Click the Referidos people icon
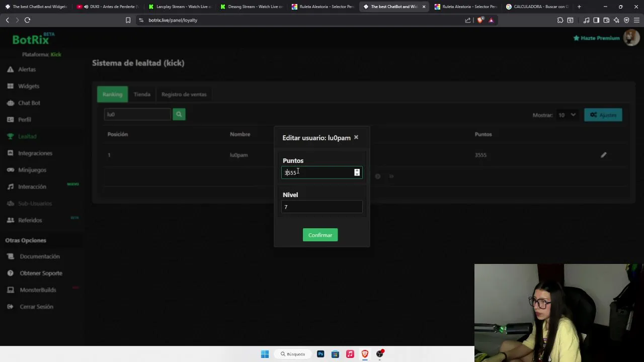This screenshot has width=644, height=362. [10, 220]
